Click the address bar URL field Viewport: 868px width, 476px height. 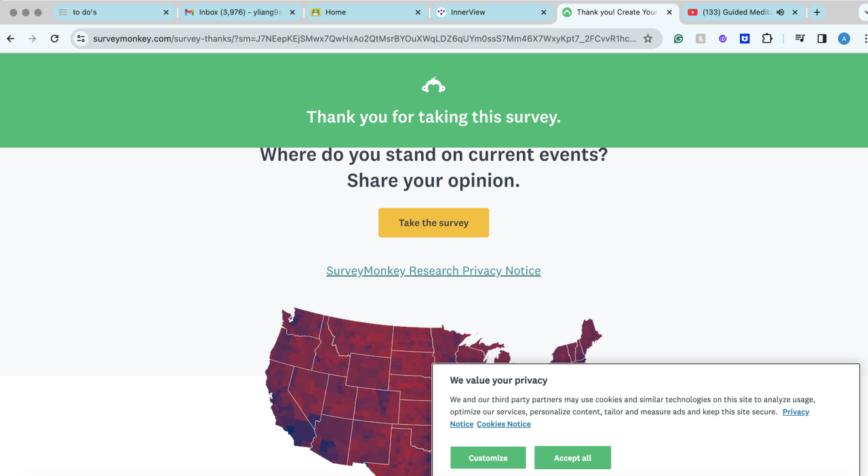pos(365,39)
